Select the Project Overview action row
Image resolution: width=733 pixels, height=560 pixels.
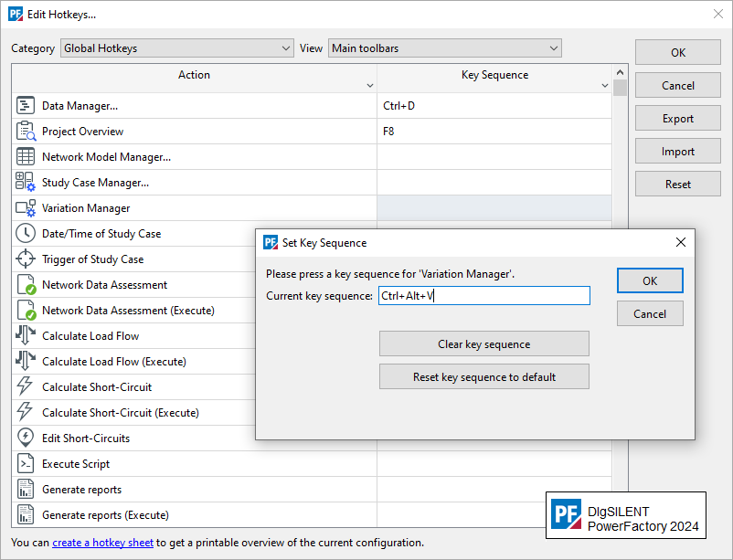(x=194, y=131)
